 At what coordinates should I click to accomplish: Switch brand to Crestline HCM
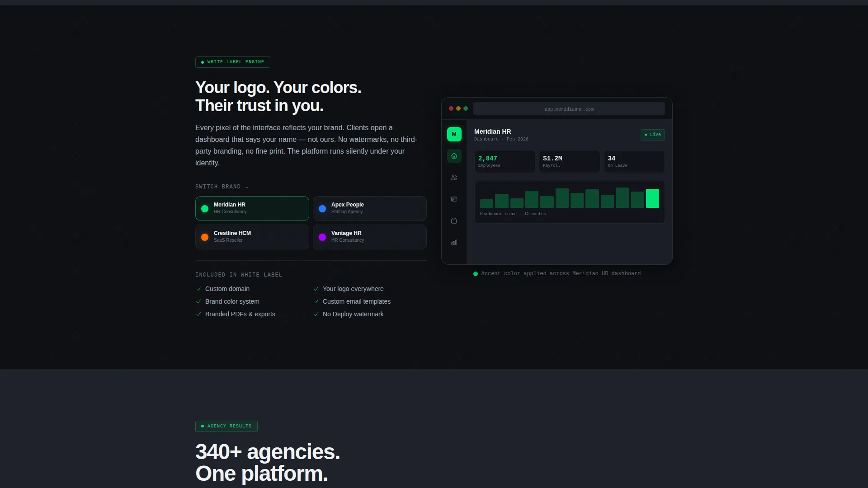pos(252,237)
